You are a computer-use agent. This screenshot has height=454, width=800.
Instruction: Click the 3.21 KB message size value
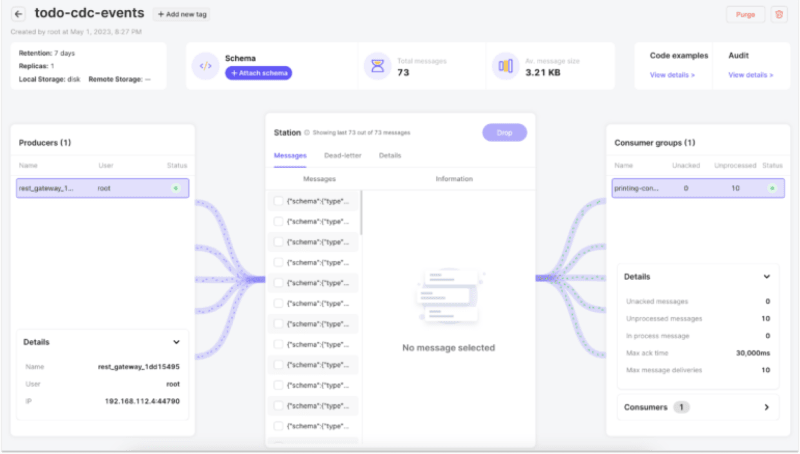(543, 72)
